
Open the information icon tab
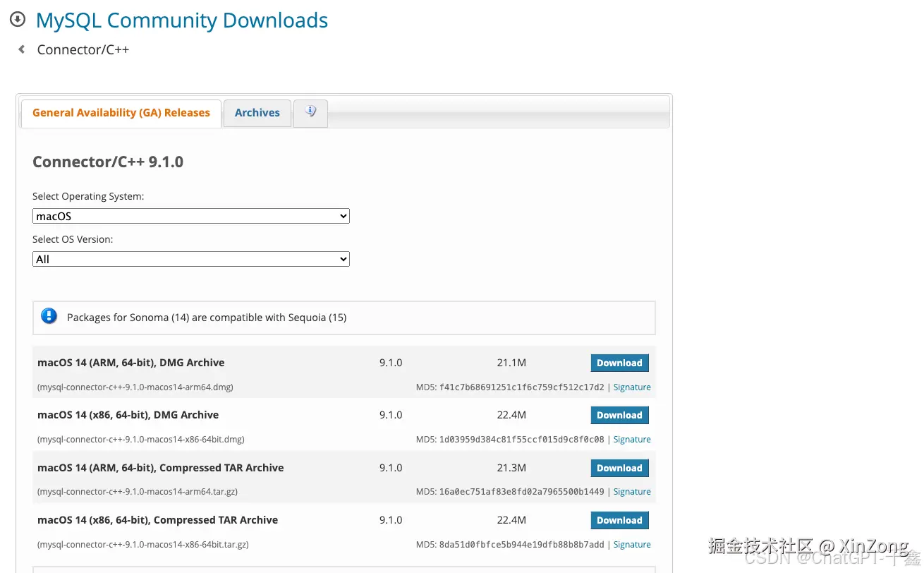click(310, 112)
